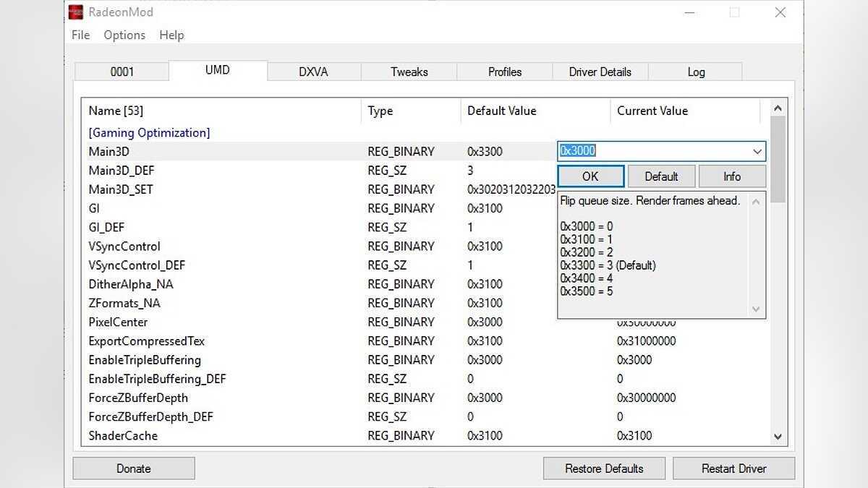Go to the Log tab
Viewport: 868px width, 488px height.
tap(695, 72)
